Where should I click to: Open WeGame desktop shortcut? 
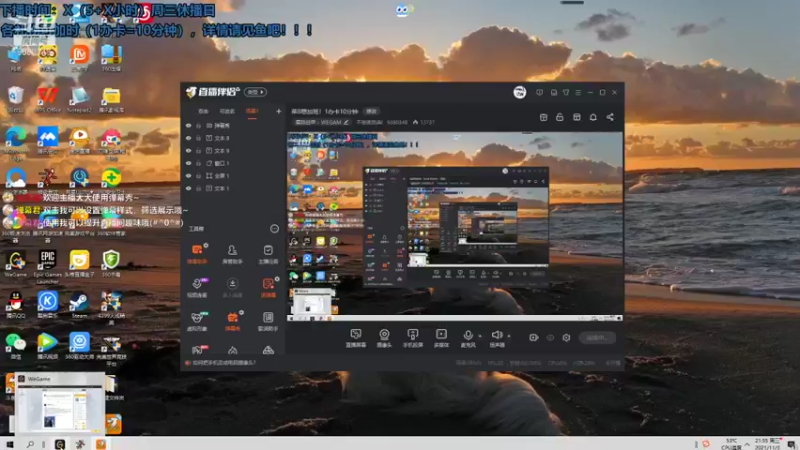click(16, 264)
